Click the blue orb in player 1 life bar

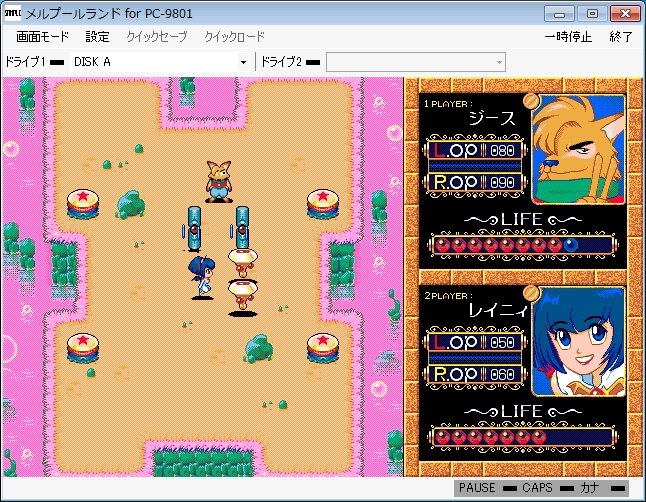pos(571,245)
